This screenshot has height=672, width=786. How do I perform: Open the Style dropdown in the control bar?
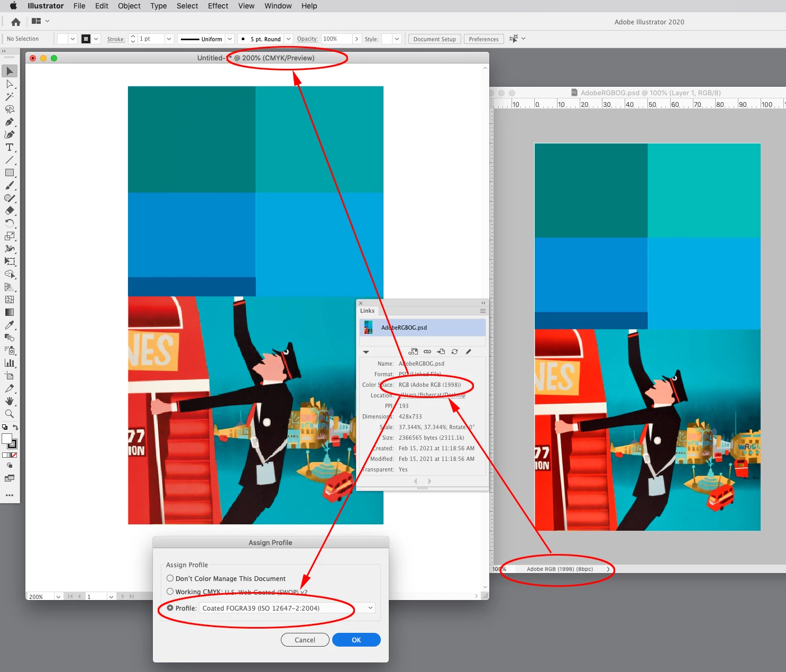397,39
